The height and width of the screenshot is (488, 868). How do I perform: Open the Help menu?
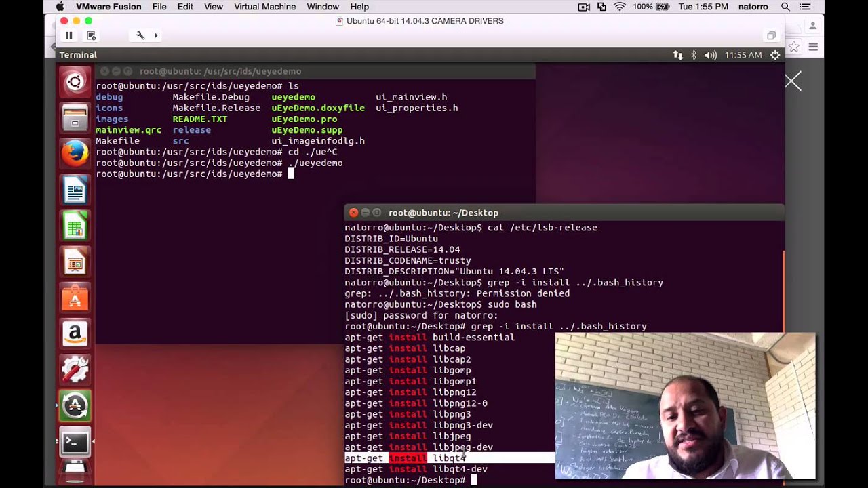tap(359, 7)
